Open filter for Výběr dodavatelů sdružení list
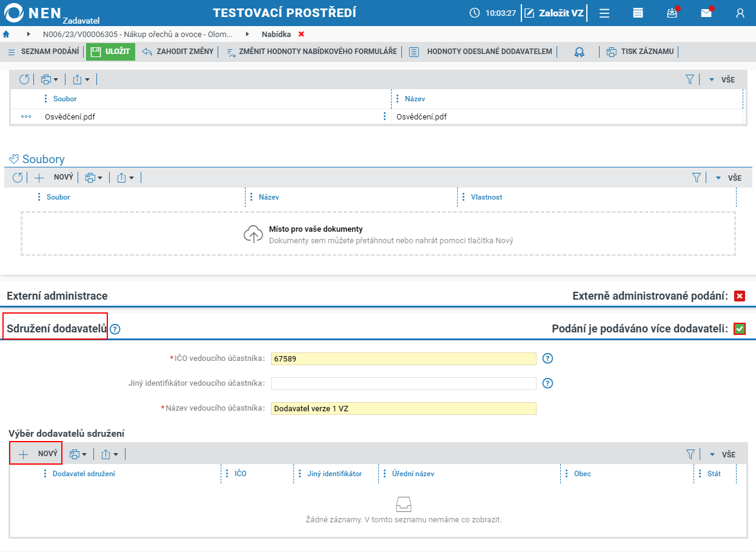This screenshot has width=756, height=552. tap(690, 454)
